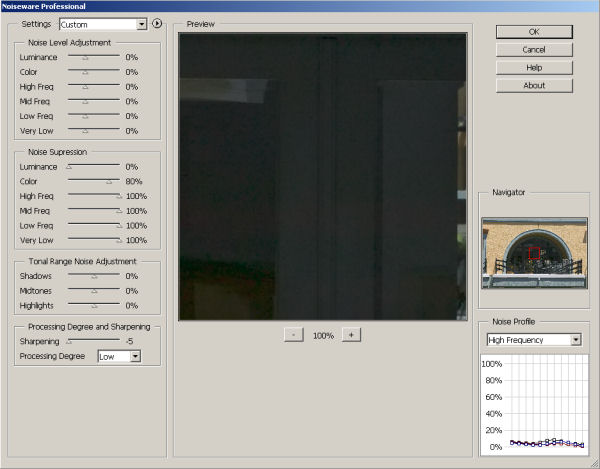Adjust Noise Suppression Very Low slider

pos(95,240)
